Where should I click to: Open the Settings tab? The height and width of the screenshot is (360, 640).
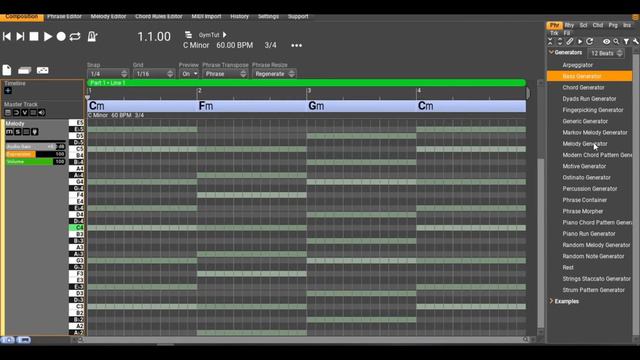pyautogui.click(x=268, y=16)
